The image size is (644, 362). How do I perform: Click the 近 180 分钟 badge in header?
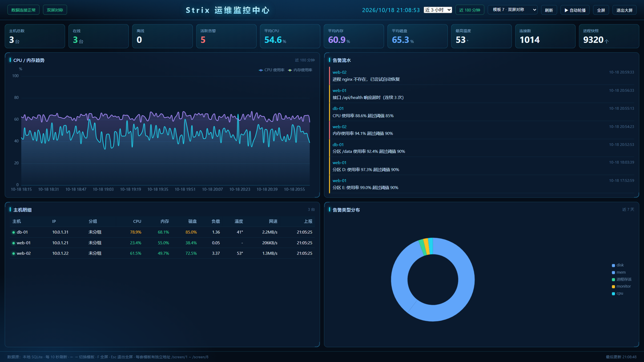coord(470,10)
